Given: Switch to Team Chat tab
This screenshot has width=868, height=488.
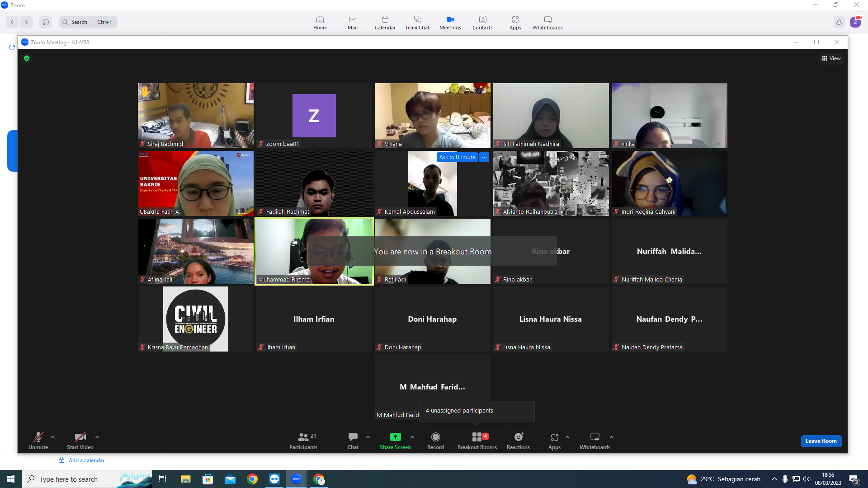Looking at the screenshot, I should click(x=417, y=23).
